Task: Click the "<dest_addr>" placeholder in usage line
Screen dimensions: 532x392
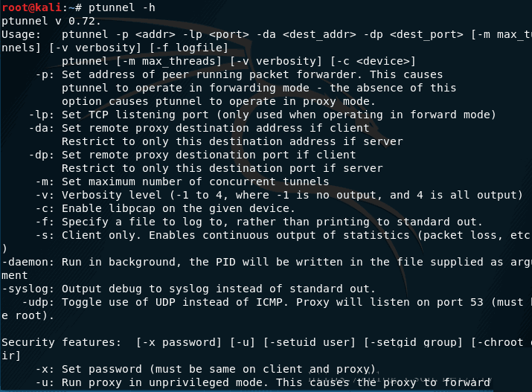Action: (319, 34)
